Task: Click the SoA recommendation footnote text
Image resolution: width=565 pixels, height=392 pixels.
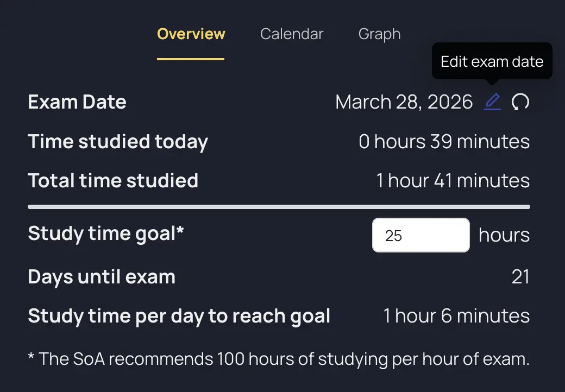Action: [x=278, y=359]
